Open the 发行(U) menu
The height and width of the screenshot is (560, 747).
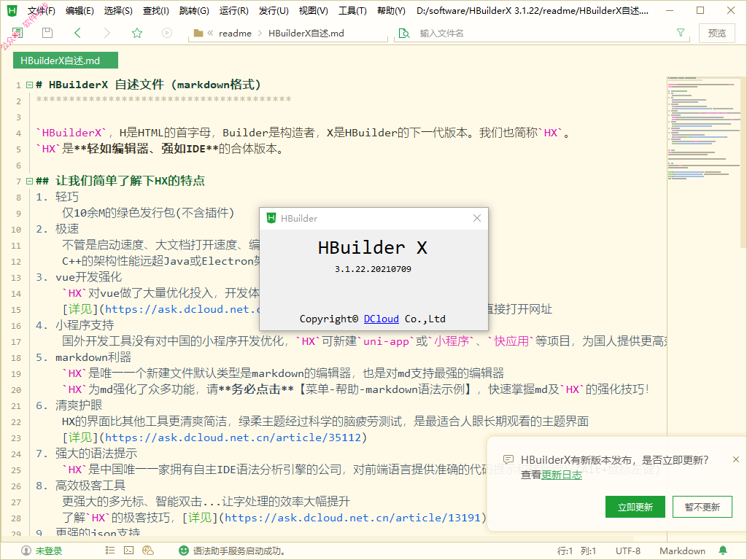point(274,10)
